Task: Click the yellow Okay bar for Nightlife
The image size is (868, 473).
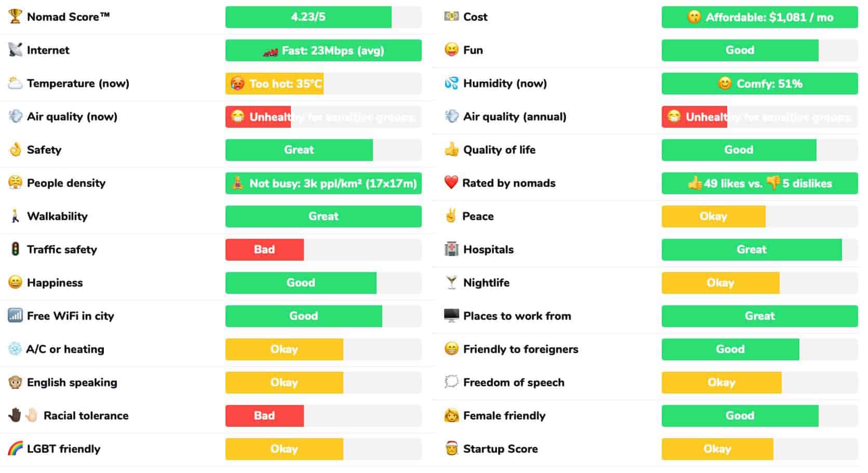Action: 720,283
